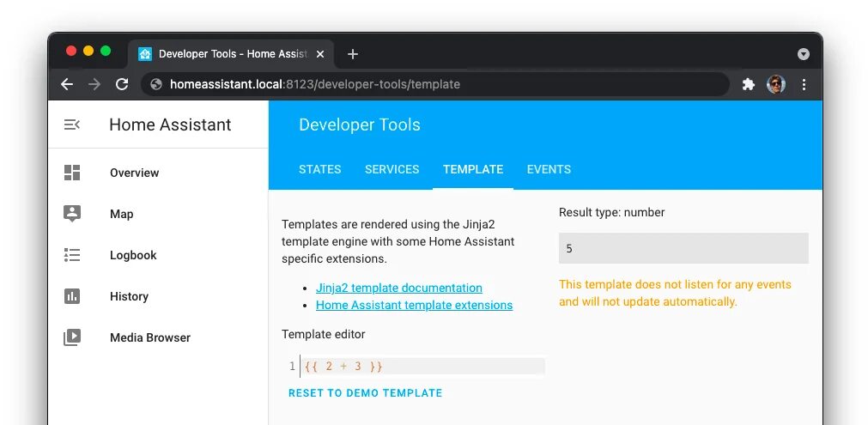
Task: Switch to the SERVICES tab
Action: coord(392,169)
